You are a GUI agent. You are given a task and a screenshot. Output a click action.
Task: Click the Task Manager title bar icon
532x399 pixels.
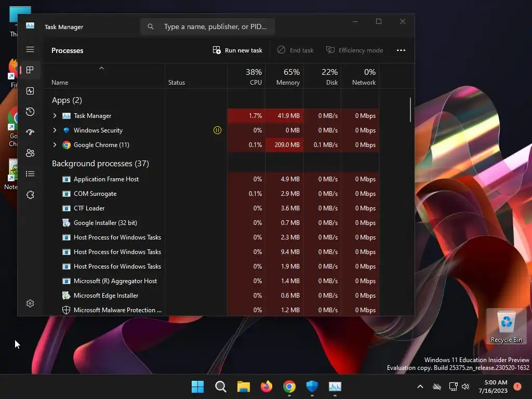30,26
